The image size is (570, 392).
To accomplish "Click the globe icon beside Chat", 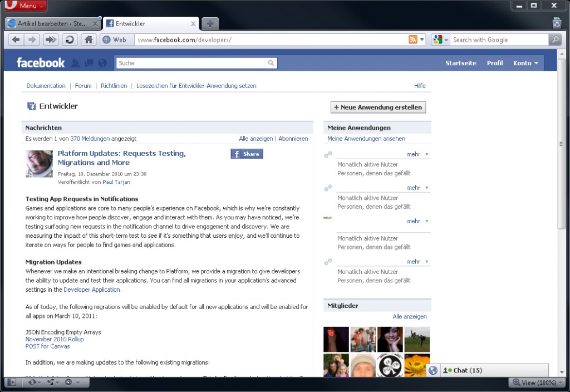I will click(433, 370).
